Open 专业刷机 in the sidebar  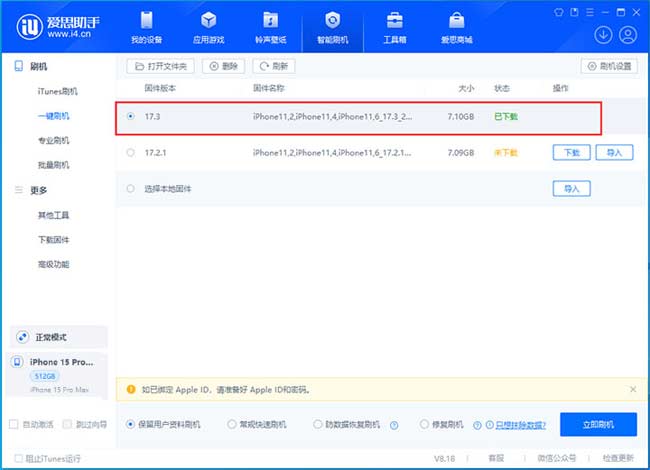54,141
